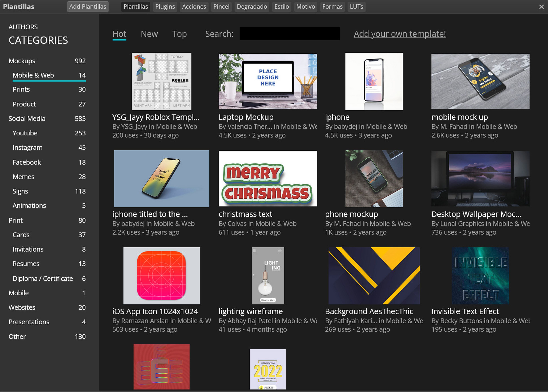Choose the Invisible Text Effect thumbnail
The image size is (548, 392).
[x=480, y=275]
